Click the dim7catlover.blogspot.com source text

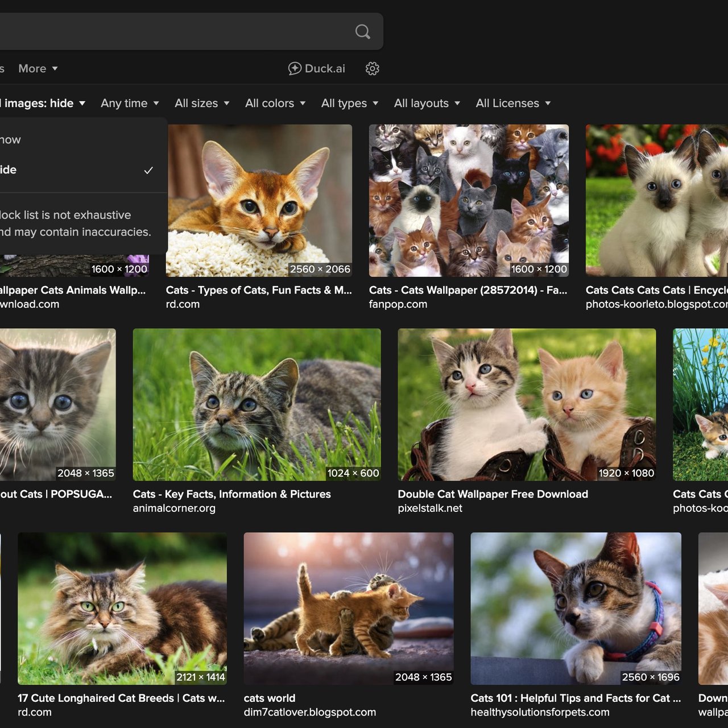pos(310,712)
